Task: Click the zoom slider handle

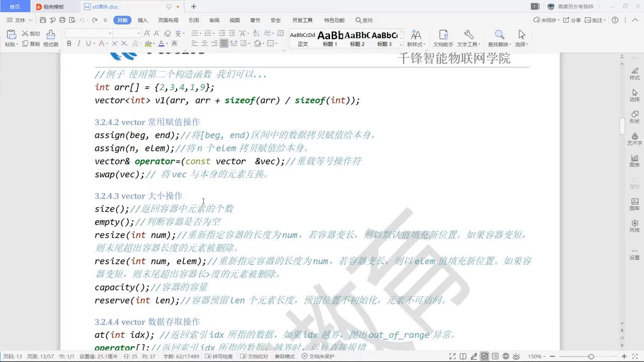Action: (591, 356)
